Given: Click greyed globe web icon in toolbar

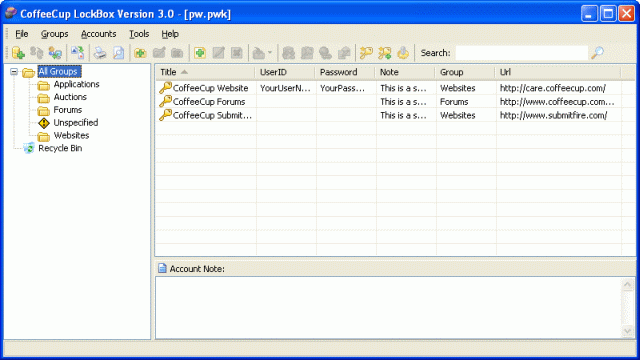Looking at the screenshot, I should pyautogui.click(x=325, y=53).
